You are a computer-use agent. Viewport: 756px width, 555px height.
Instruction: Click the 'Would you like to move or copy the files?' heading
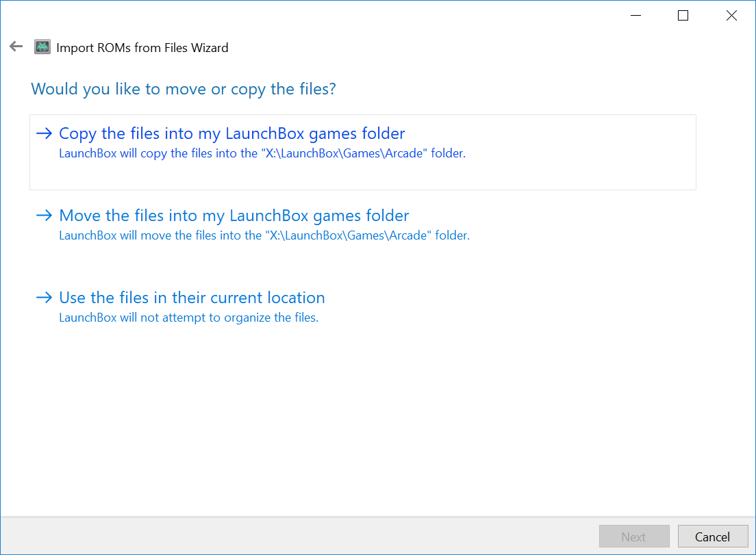point(184,89)
